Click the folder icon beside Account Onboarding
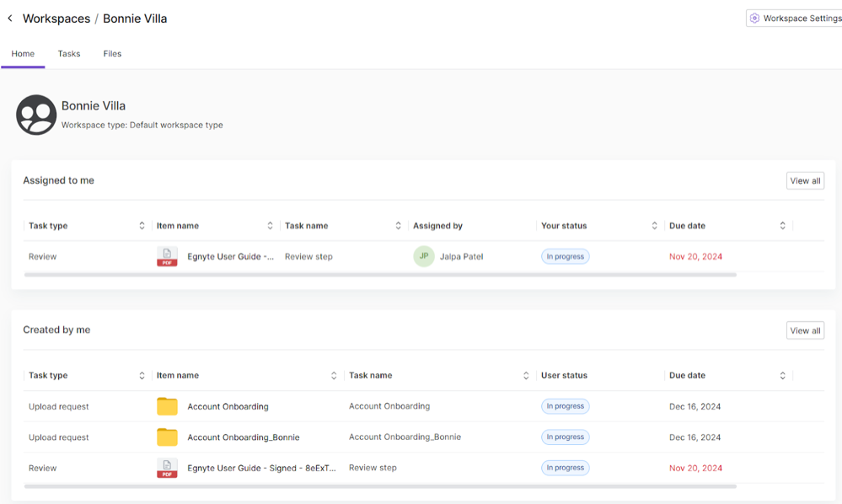Image resolution: width=842 pixels, height=504 pixels. pyautogui.click(x=166, y=406)
